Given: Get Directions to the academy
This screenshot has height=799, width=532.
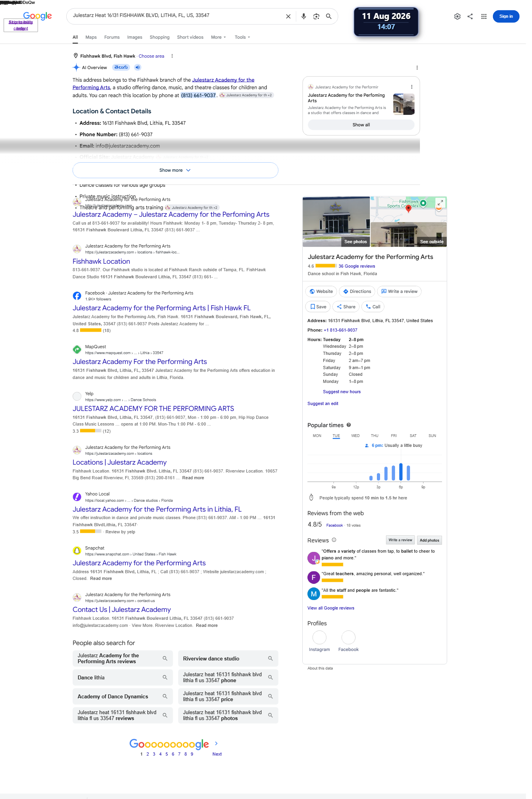Looking at the screenshot, I should 357,291.
